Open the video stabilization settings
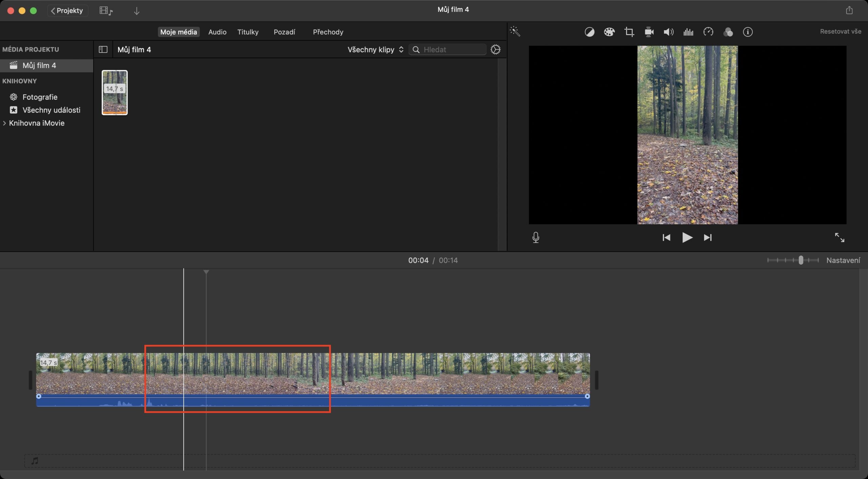Image resolution: width=868 pixels, height=479 pixels. (649, 32)
